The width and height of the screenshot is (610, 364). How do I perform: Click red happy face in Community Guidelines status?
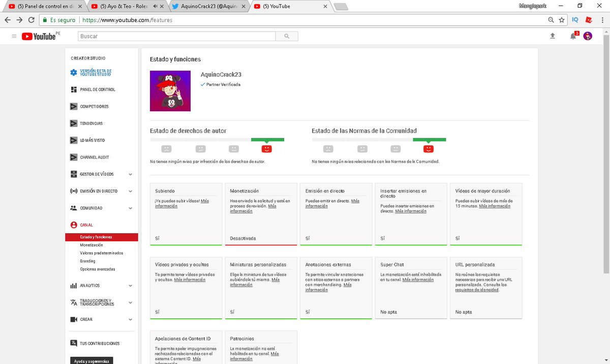(429, 149)
